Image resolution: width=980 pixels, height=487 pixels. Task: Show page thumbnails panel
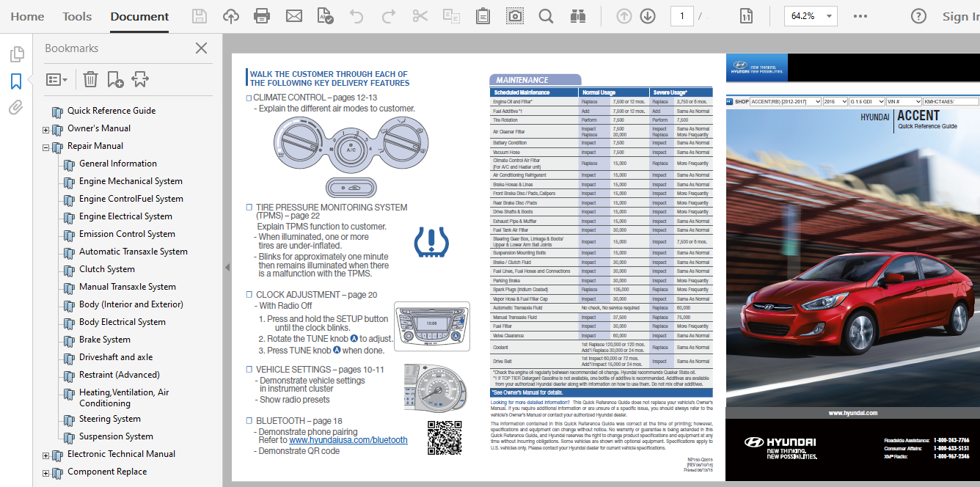(x=16, y=54)
